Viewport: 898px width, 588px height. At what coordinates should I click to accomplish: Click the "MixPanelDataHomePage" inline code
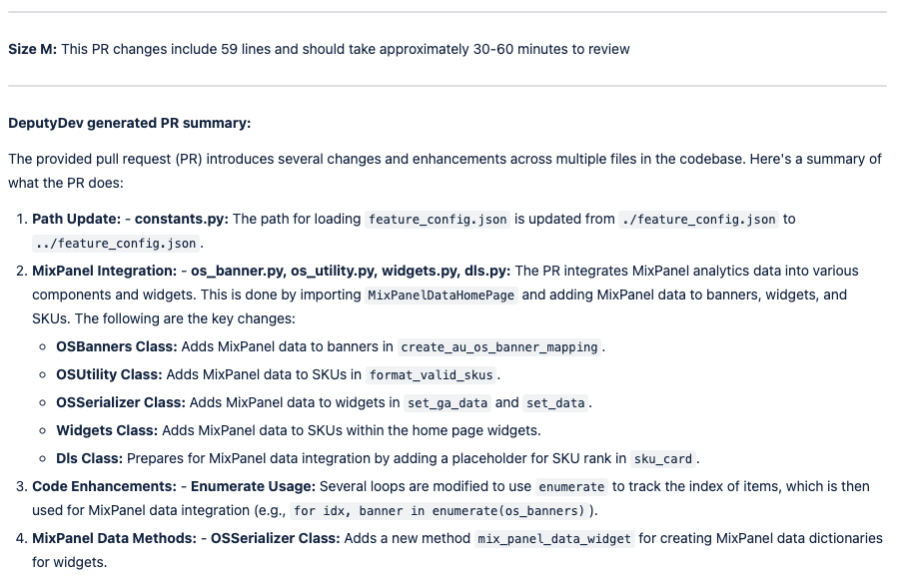[x=442, y=295]
